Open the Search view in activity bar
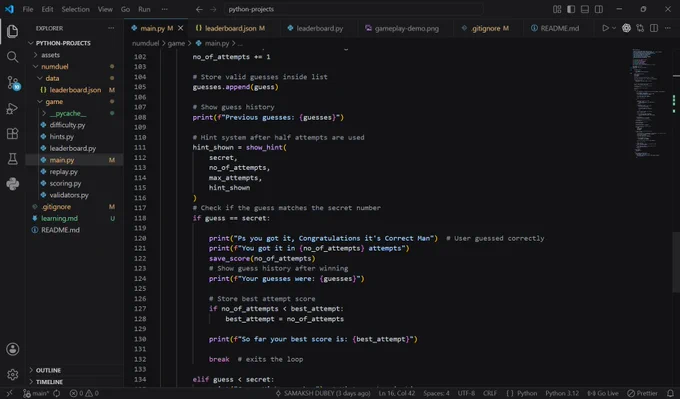 pos(13,57)
